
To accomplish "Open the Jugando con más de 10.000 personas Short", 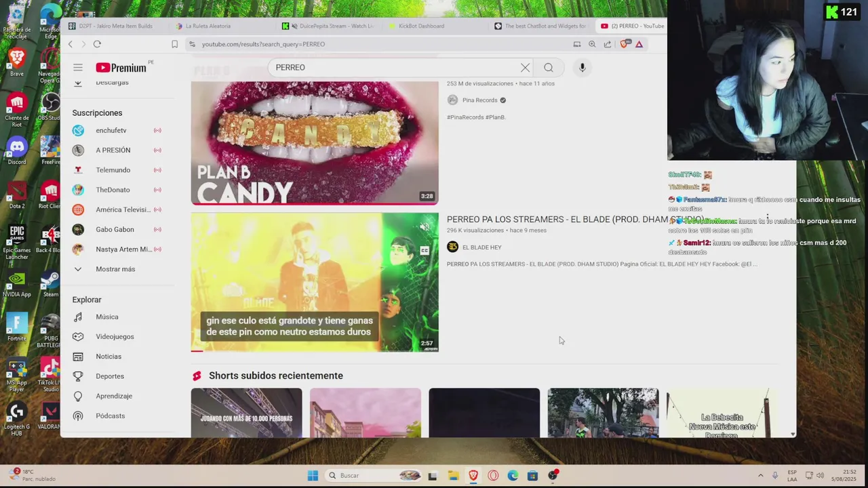I will (246, 413).
